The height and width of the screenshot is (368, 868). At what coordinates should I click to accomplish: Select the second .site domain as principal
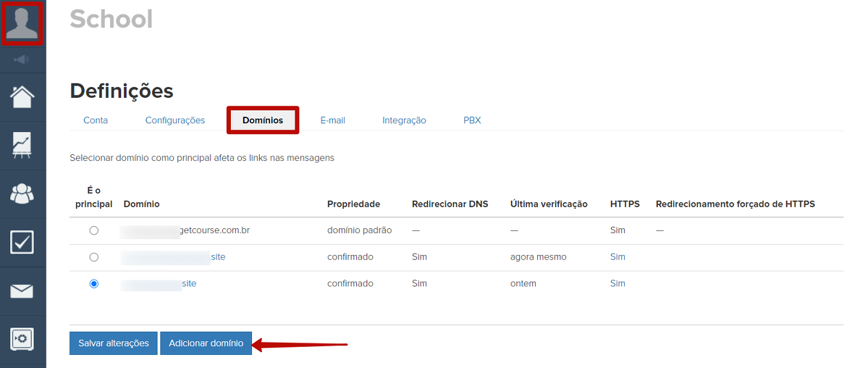pyautogui.click(x=93, y=257)
